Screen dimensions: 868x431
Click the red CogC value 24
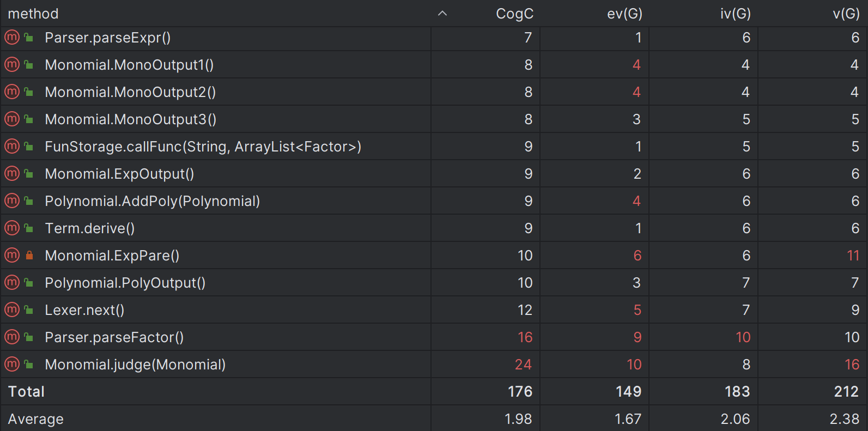click(523, 365)
